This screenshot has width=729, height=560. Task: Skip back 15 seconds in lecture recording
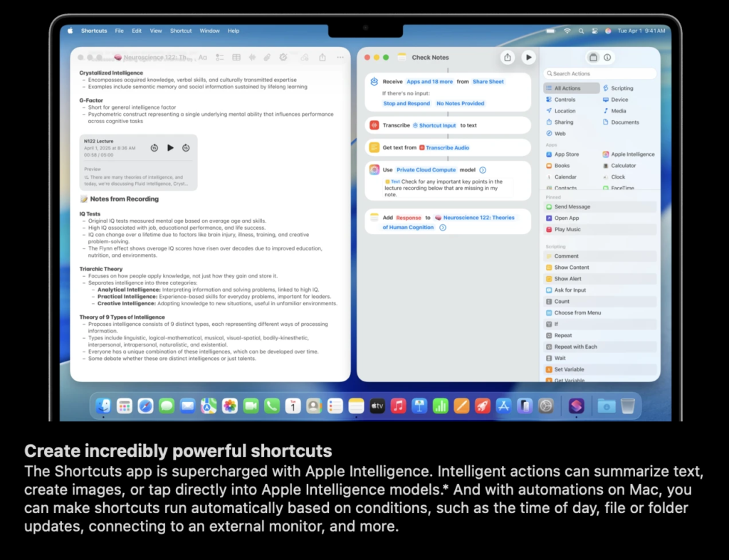[154, 147]
